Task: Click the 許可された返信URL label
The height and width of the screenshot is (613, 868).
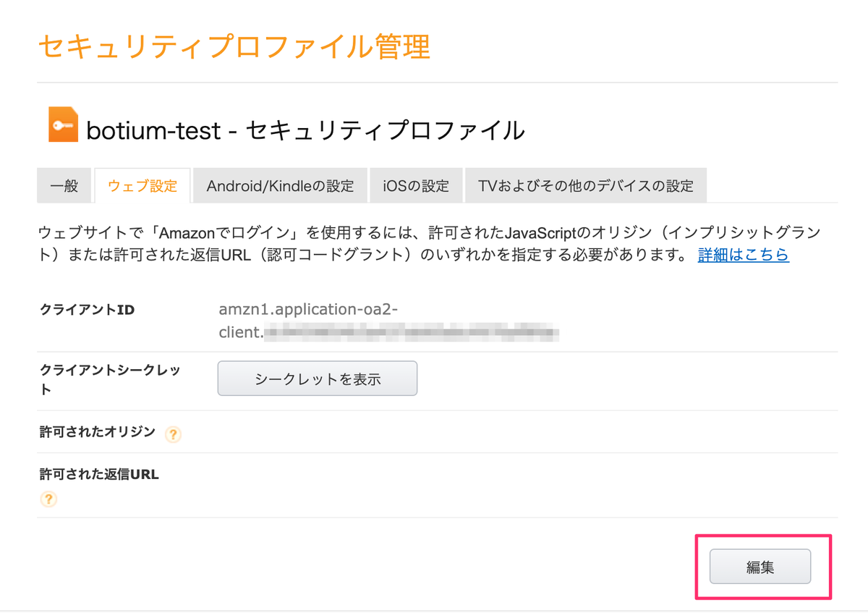Action: (x=99, y=475)
